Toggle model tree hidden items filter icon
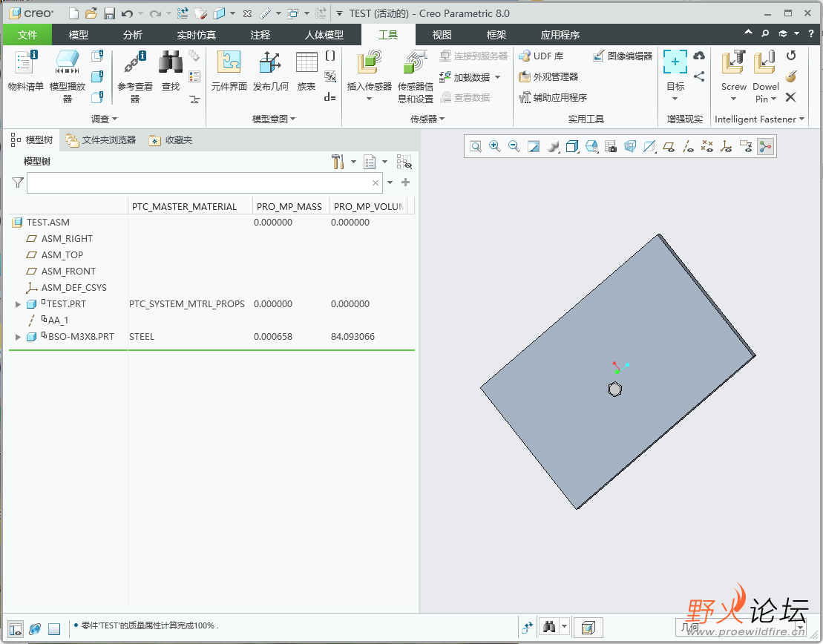Screen dimensions: 823x644 click(404, 162)
